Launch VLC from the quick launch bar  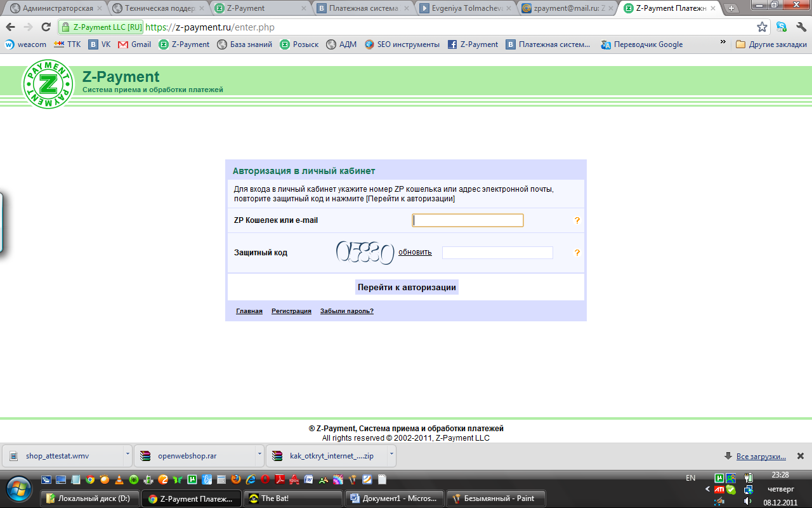[x=119, y=480]
